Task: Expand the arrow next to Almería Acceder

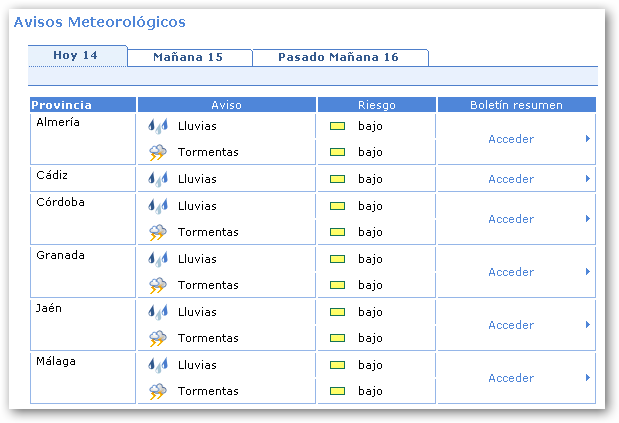Action: 587,139
